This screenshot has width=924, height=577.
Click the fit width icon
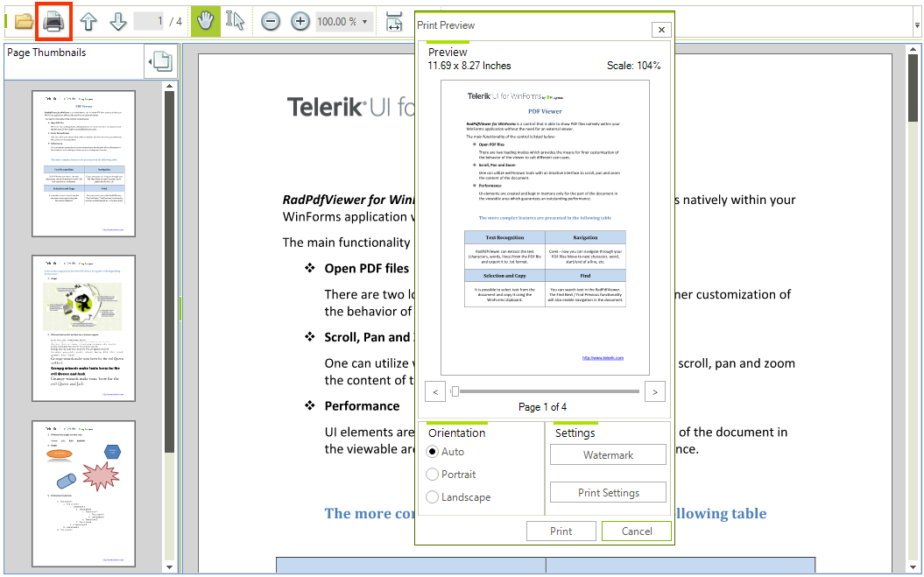393,22
